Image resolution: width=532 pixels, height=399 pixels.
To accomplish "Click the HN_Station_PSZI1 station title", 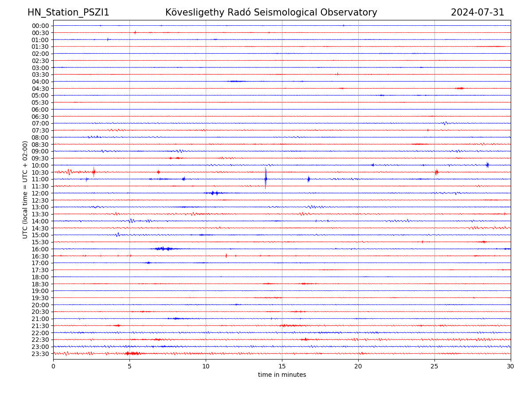I will pyautogui.click(x=68, y=13).
